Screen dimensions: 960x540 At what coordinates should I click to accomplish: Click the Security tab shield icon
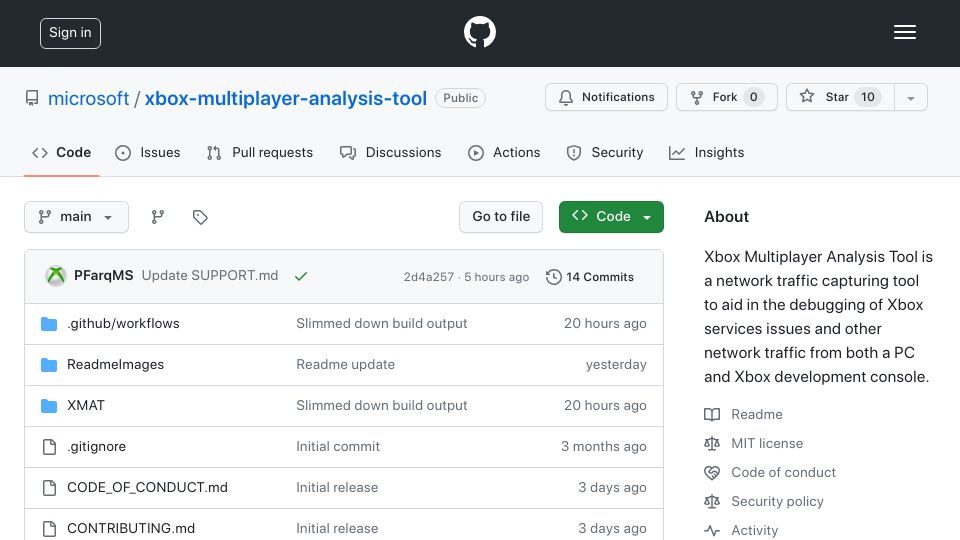[574, 152]
